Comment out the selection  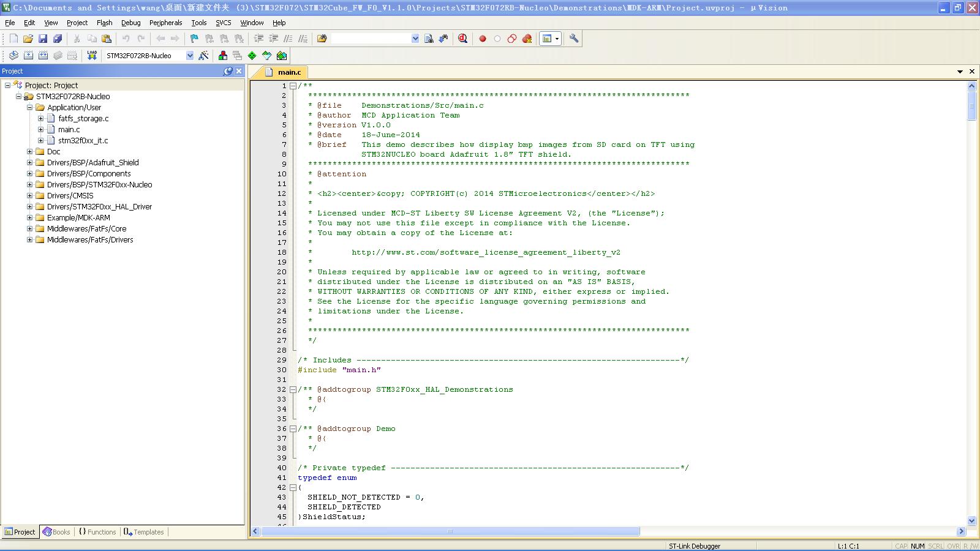(288, 39)
